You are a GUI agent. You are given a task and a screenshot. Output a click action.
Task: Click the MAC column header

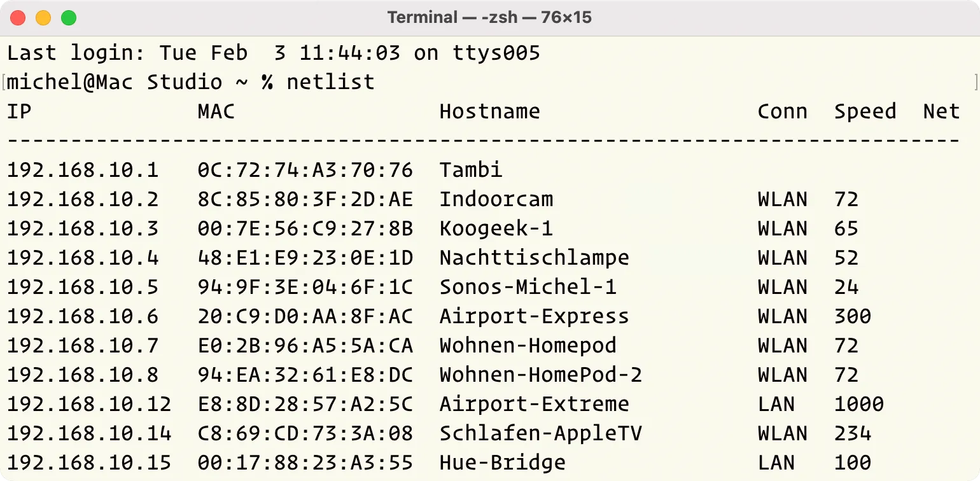(216, 111)
